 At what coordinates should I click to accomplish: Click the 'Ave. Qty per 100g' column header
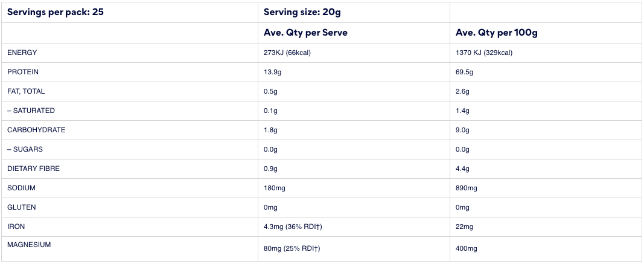(496, 33)
